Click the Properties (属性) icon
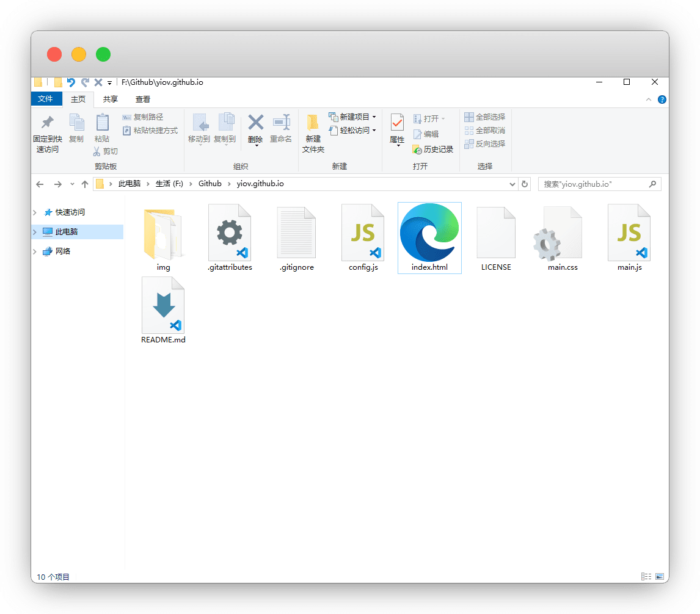 tap(397, 124)
